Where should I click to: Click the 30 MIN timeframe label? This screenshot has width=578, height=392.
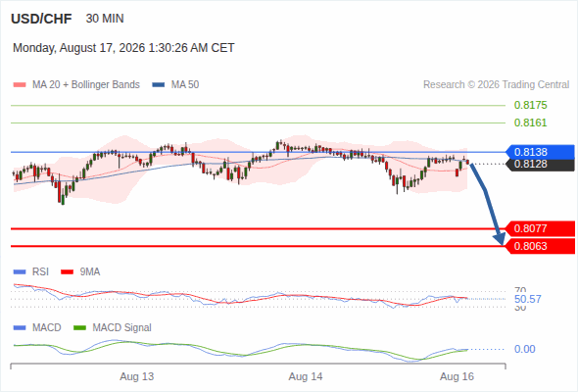pos(105,19)
